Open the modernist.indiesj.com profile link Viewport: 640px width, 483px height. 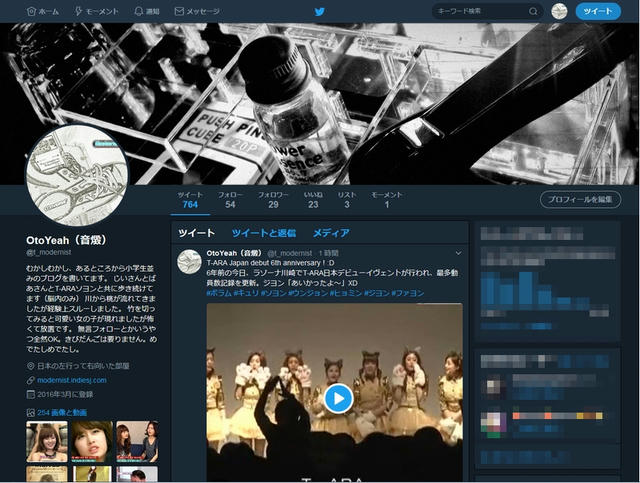pos(72,380)
